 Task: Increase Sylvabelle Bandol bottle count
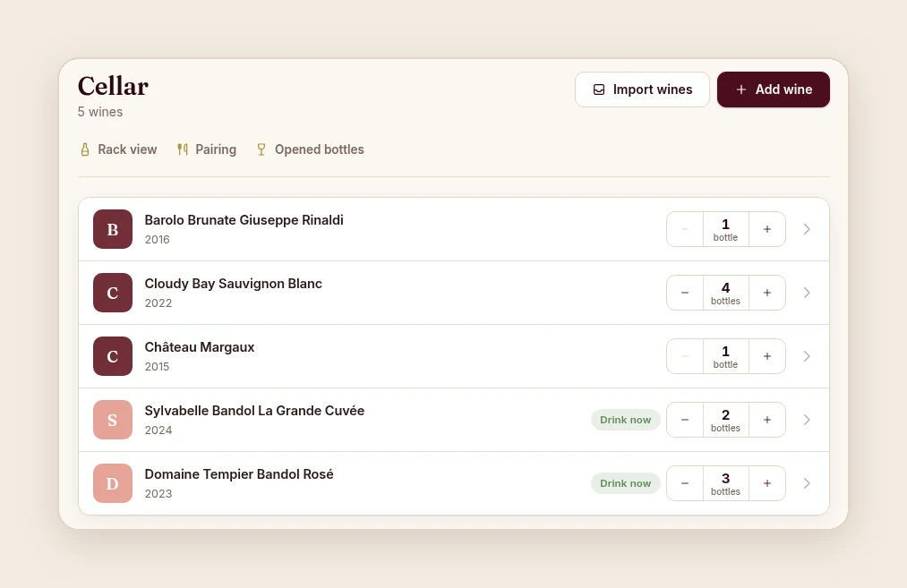point(767,420)
